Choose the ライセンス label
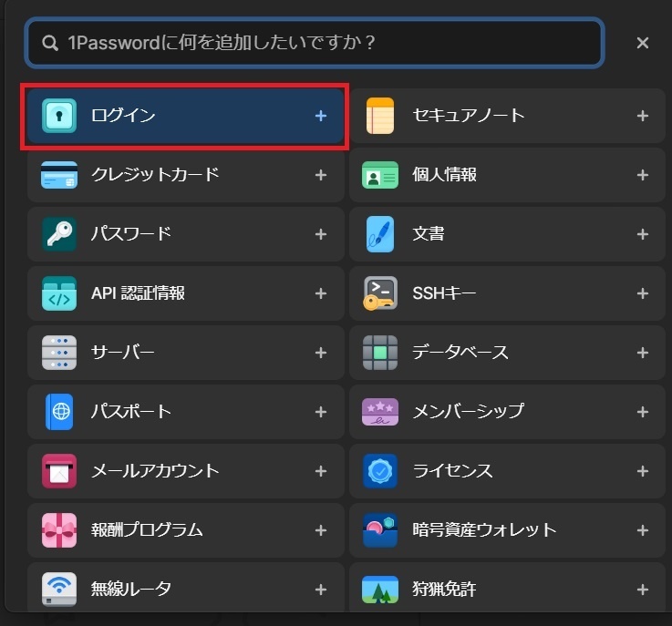 [x=452, y=471]
